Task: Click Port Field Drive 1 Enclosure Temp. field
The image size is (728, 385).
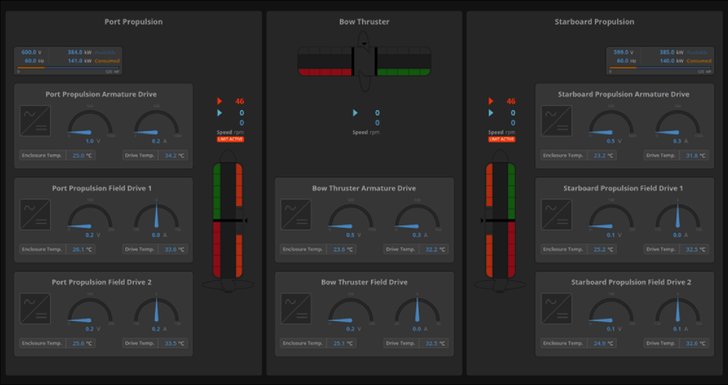Action: (58, 249)
